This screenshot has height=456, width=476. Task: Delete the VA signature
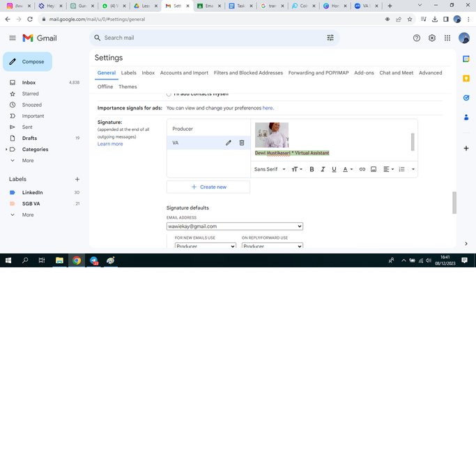click(x=242, y=143)
